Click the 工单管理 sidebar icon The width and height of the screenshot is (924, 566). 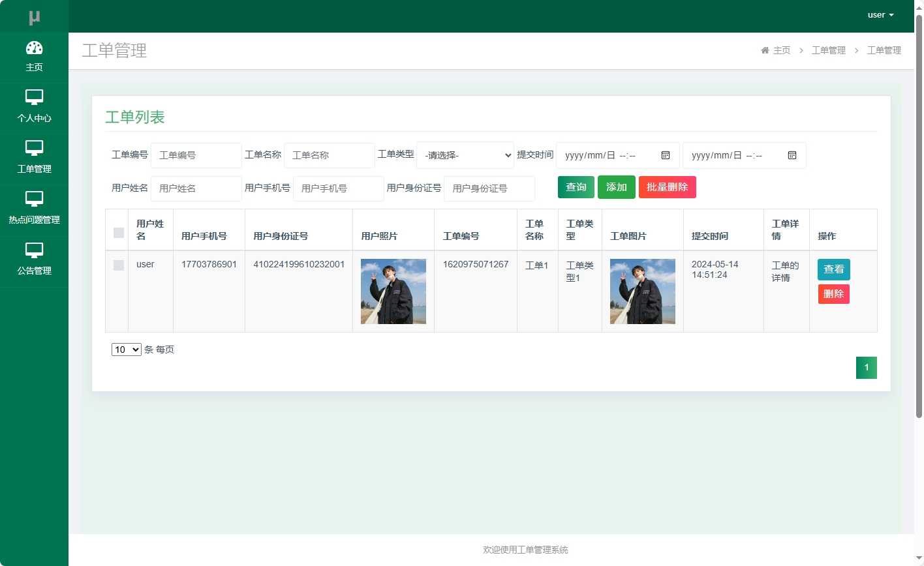pyautogui.click(x=34, y=149)
